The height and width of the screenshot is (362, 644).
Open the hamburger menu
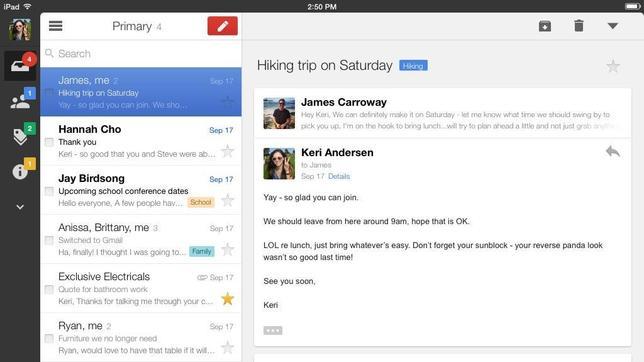pos(55,26)
